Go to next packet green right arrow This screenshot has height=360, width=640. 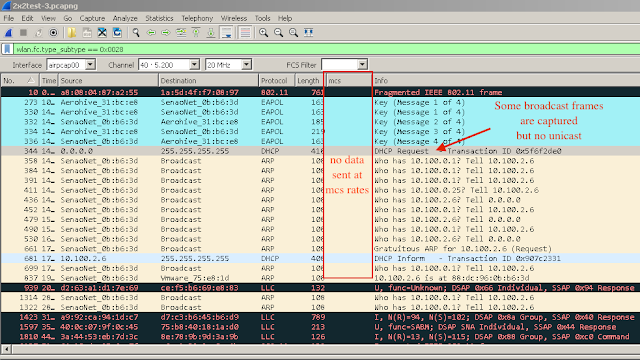pos(166,33)
